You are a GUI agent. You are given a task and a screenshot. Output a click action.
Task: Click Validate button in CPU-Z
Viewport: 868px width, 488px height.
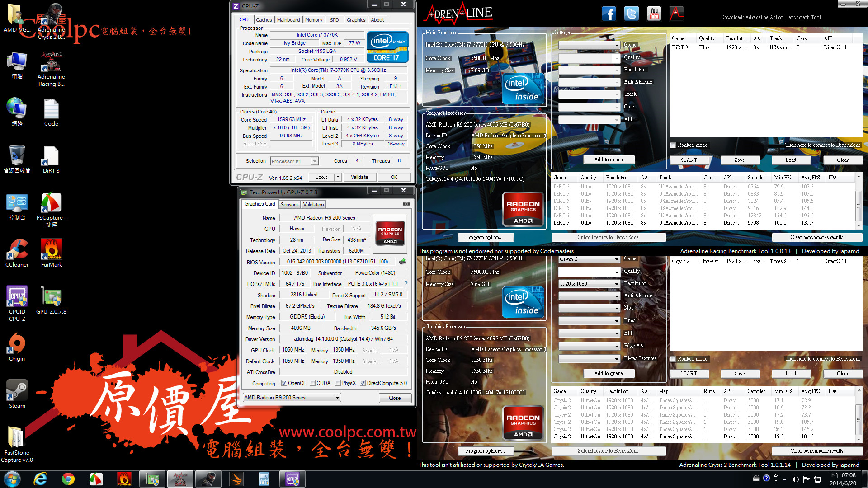tap(359, 177)
